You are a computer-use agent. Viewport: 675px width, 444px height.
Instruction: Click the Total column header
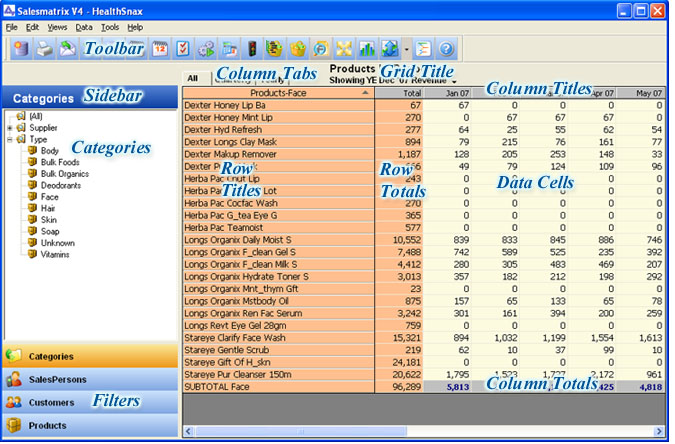coord(399,93)
